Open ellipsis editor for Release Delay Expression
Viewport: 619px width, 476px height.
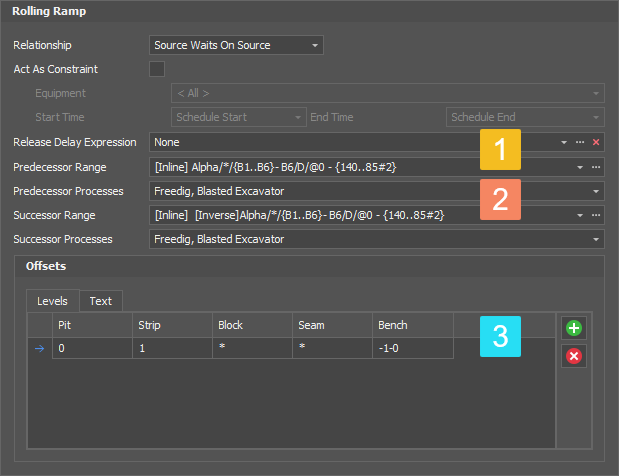click(580, 143)
